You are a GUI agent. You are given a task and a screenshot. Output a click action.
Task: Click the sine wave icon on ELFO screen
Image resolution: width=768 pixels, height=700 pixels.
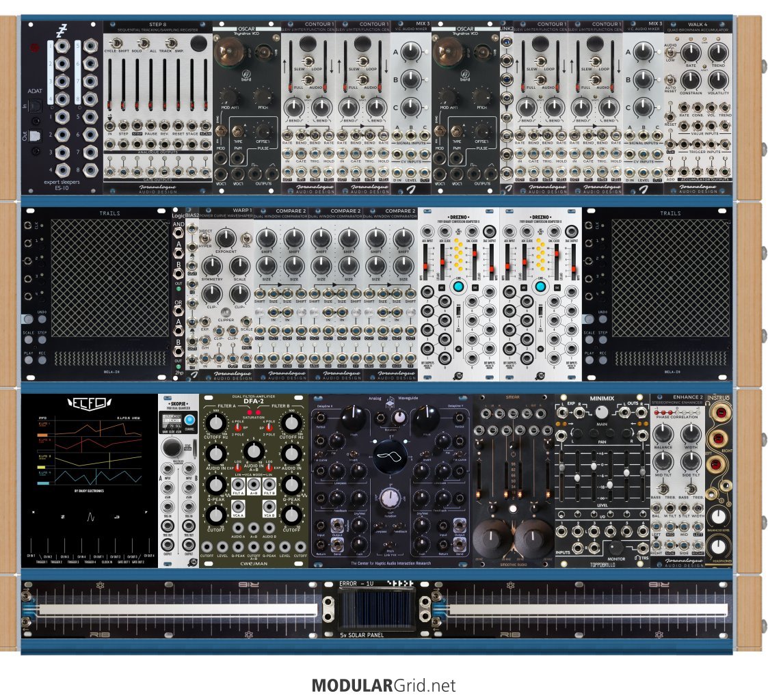tap(90, 516)
